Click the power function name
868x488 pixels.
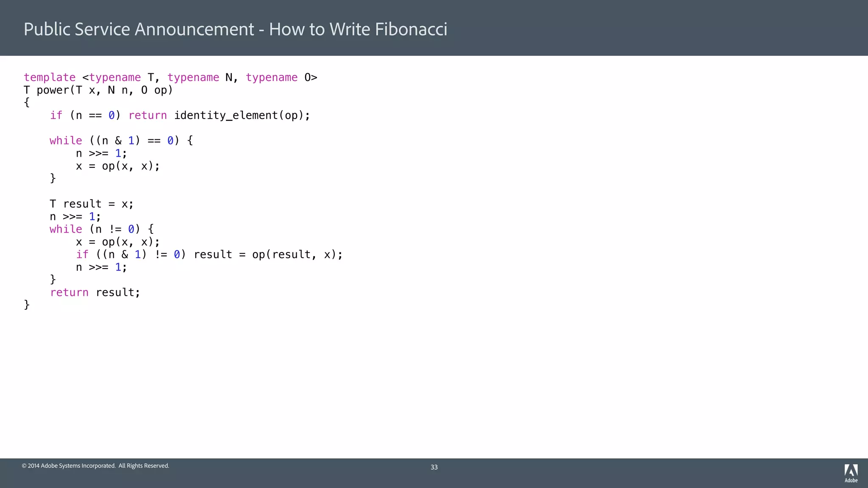coord(53,90)
